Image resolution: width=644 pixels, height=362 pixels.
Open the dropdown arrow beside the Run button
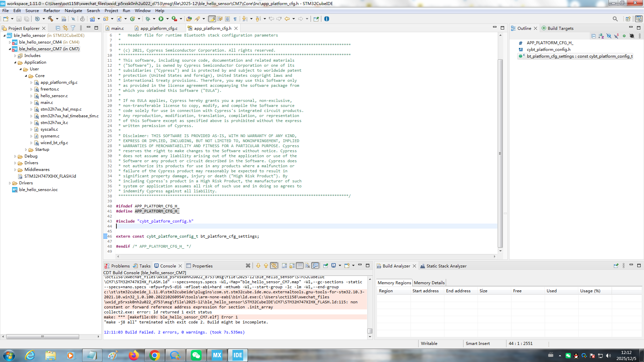pos(167,19)
